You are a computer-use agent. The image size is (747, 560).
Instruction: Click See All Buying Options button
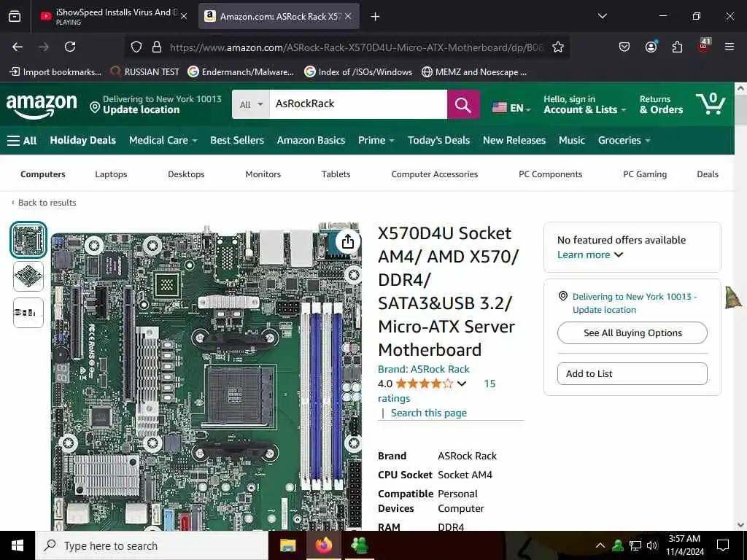click(632, 332)
